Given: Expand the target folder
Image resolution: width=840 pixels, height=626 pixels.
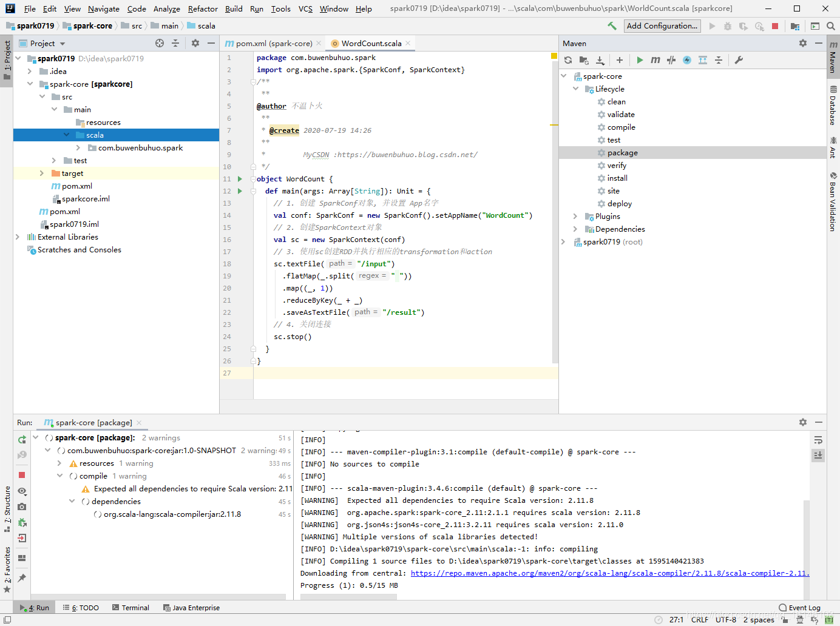Looking at the screenshot, I should pos(42,173).
